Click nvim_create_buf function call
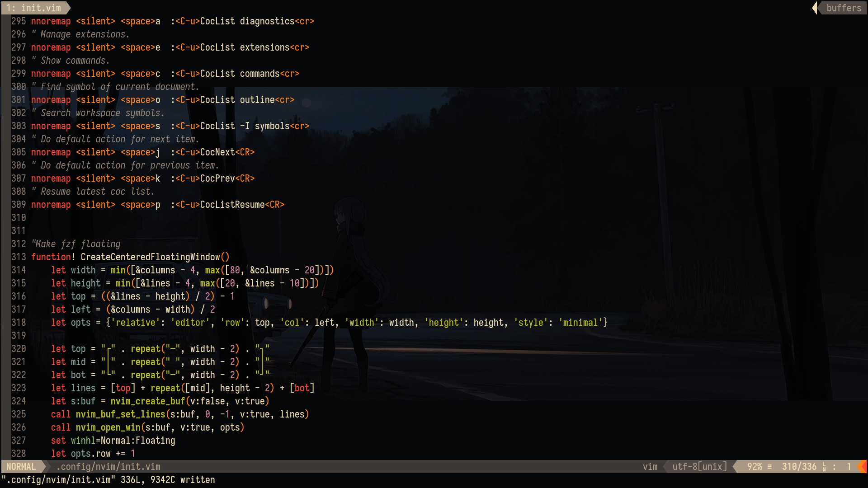 tap(148, 401)
